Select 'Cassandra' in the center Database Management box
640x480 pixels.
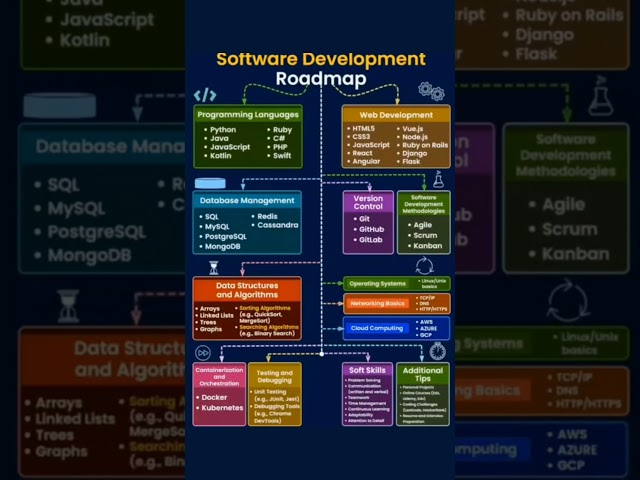click(x=278, y=225)
